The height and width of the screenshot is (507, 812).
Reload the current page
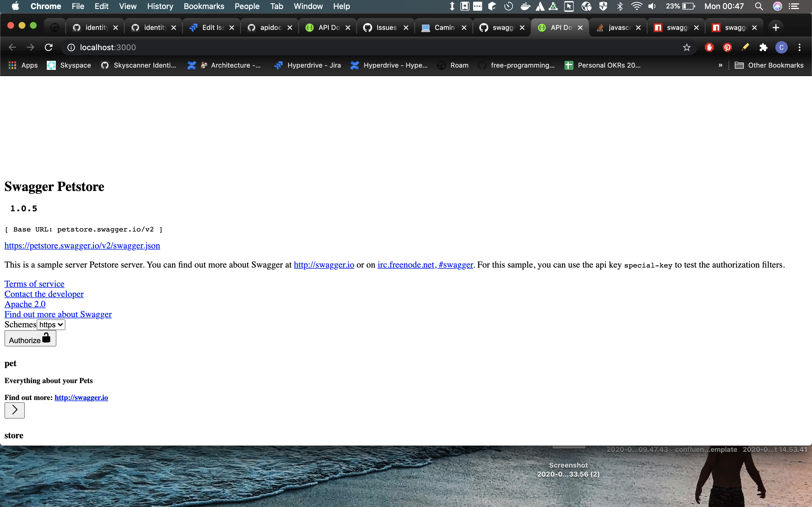pos(49,47)
